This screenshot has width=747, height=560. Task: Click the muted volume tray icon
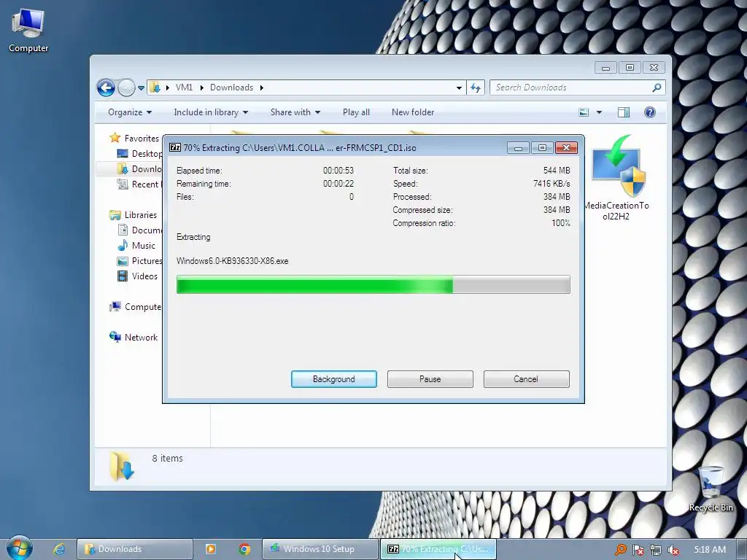673,550
